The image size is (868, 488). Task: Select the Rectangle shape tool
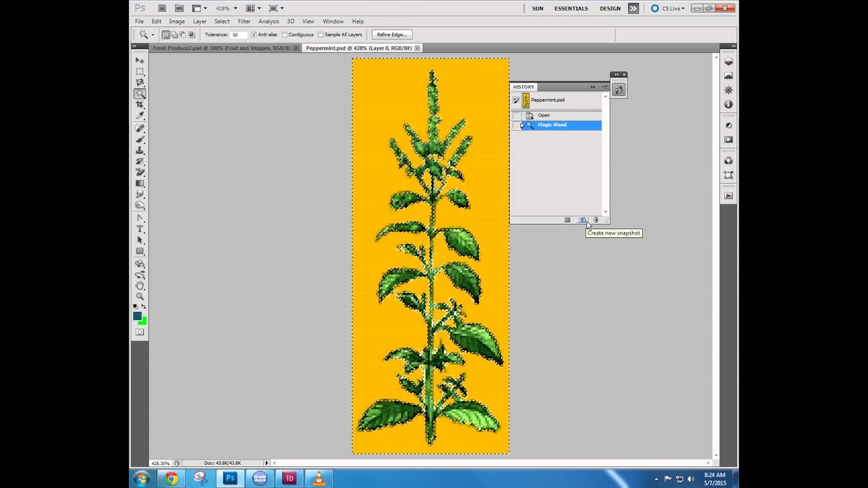[140, 251]
